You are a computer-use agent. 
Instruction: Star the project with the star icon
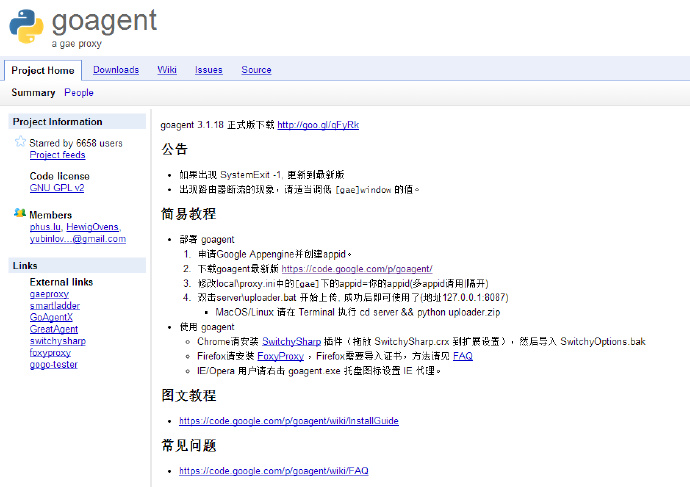coord(20,142)
